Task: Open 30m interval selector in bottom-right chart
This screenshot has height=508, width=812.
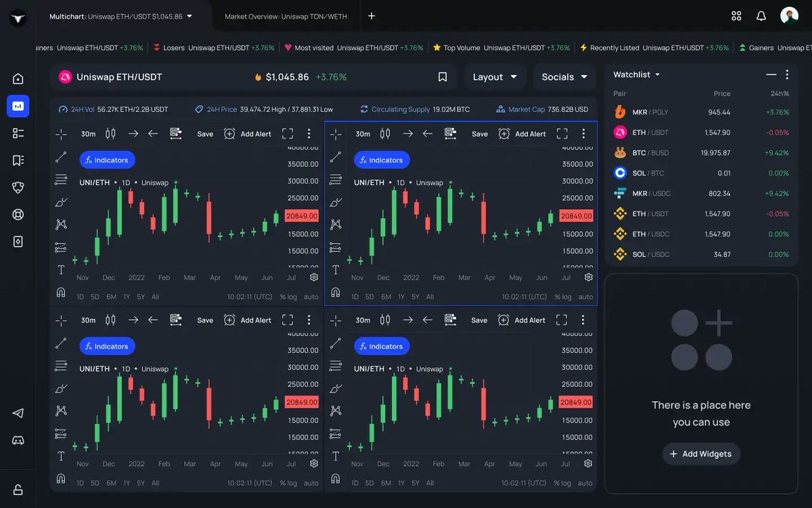Action: pyautogui.click(x=363, y=320)
